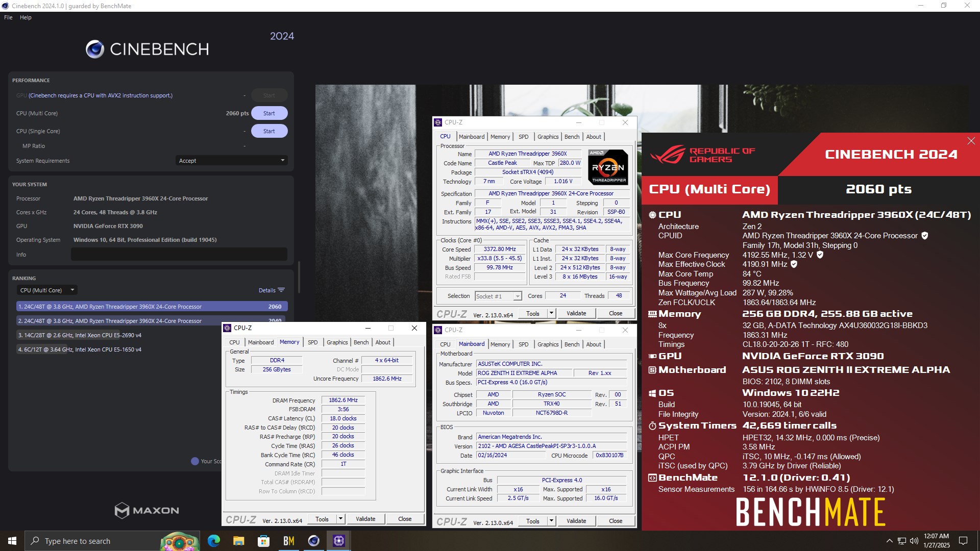Click the DRAM Frequency value 1862.6 MHz
This screenshot has height=551, width=980.
[343, 400]
